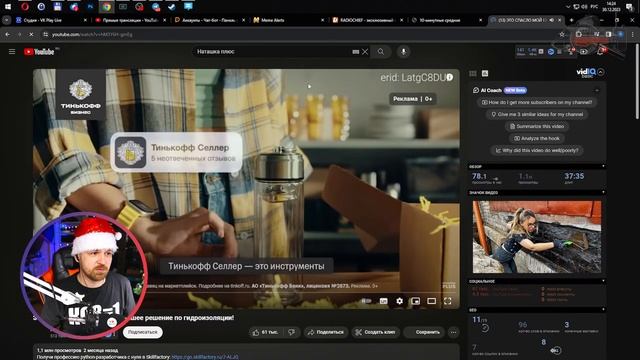
Task: Open the browser tab search dropdown
Action: click(6, 20)
